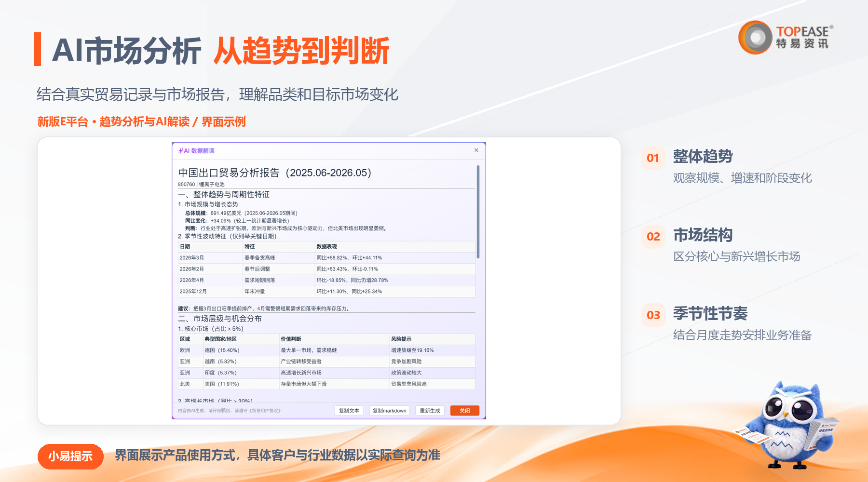Click the 02 badge next to 市场结构
Viewport: 868px width, 482px height.
[653, 237]
